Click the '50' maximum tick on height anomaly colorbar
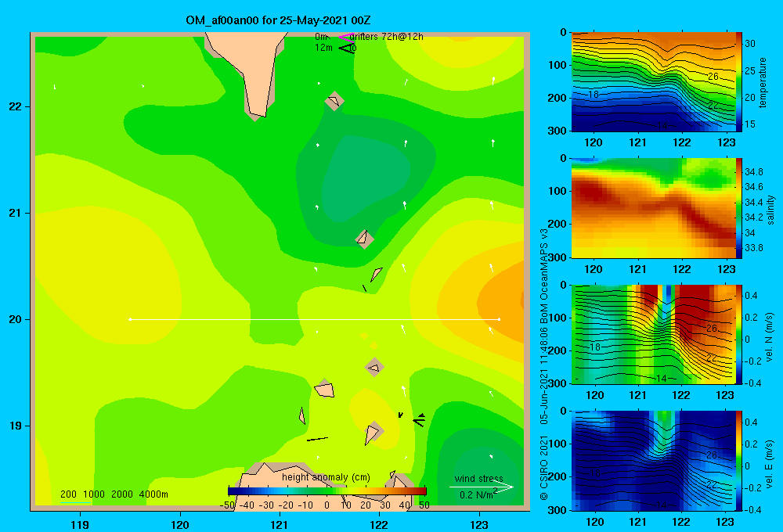This screenshot has height=532, width=783. pos(424,505)
